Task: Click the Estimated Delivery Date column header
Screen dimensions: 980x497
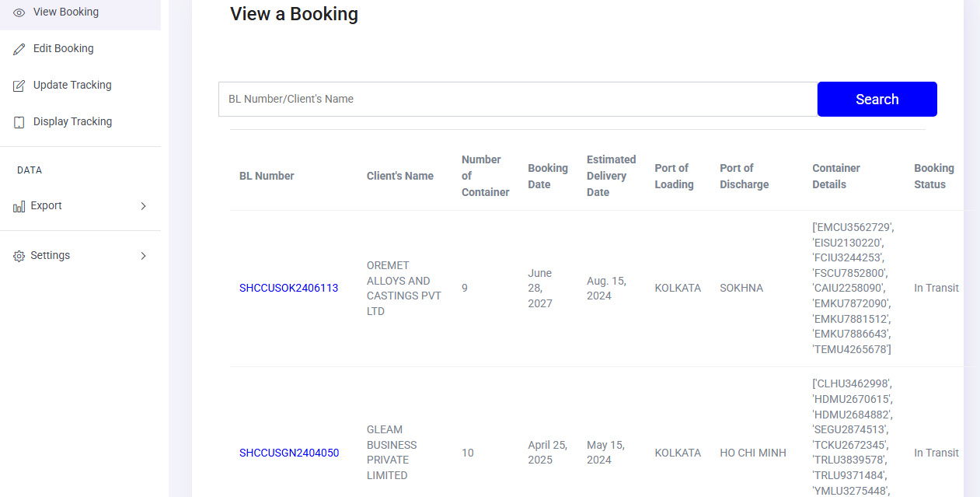Action: (x=611, y=176)
